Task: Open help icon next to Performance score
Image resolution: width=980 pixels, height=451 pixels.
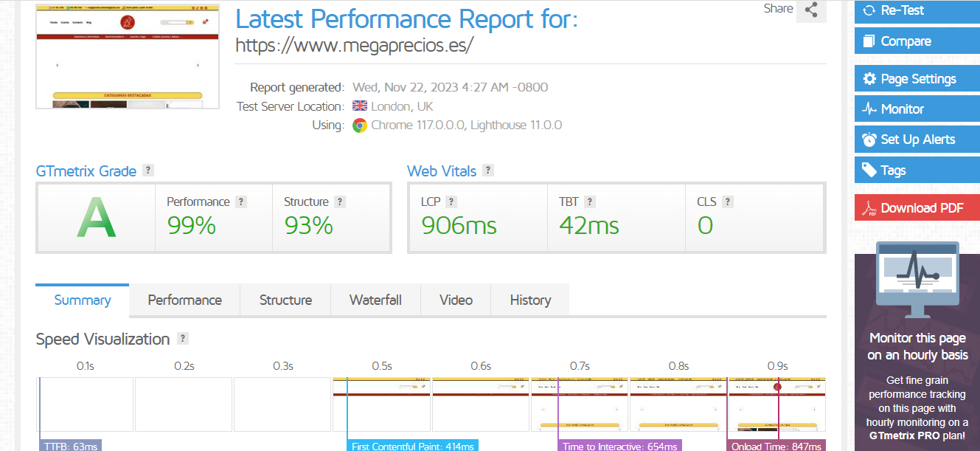Action: coord(240,202)
